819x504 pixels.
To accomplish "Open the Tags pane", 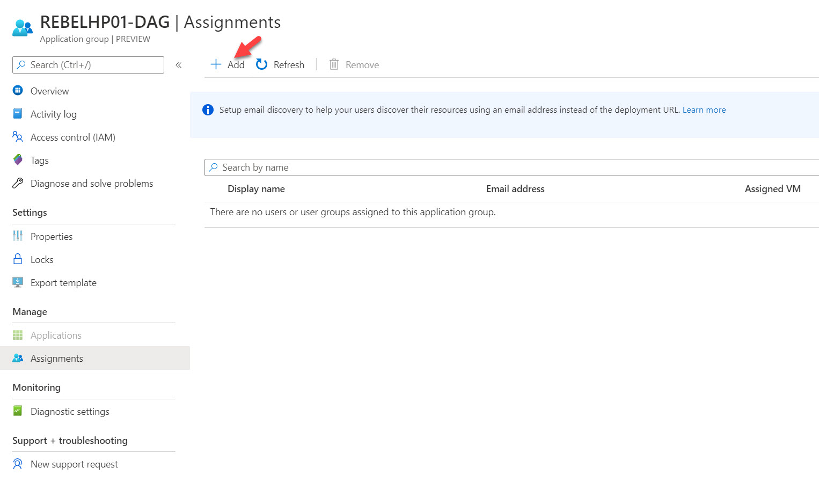I will coord(39,160).
